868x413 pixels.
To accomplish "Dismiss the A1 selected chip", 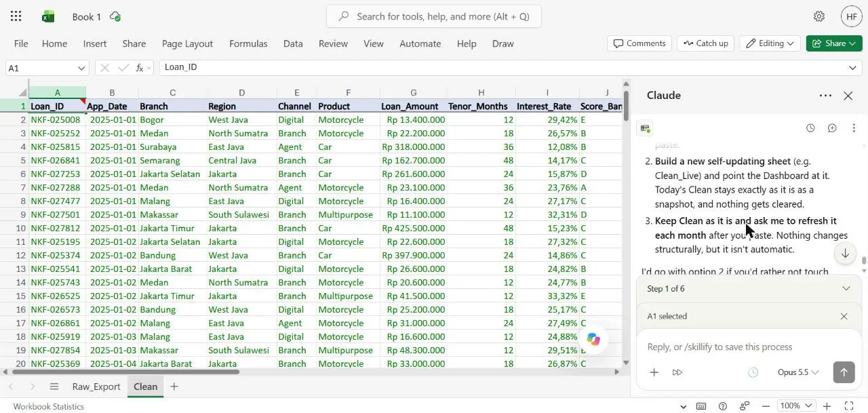I will tap(844, 316).
